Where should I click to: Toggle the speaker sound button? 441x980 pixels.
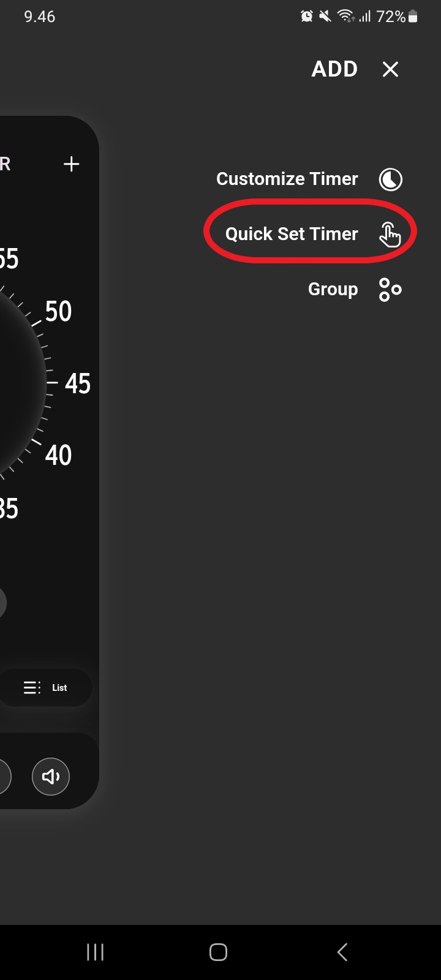click(51, 777)
